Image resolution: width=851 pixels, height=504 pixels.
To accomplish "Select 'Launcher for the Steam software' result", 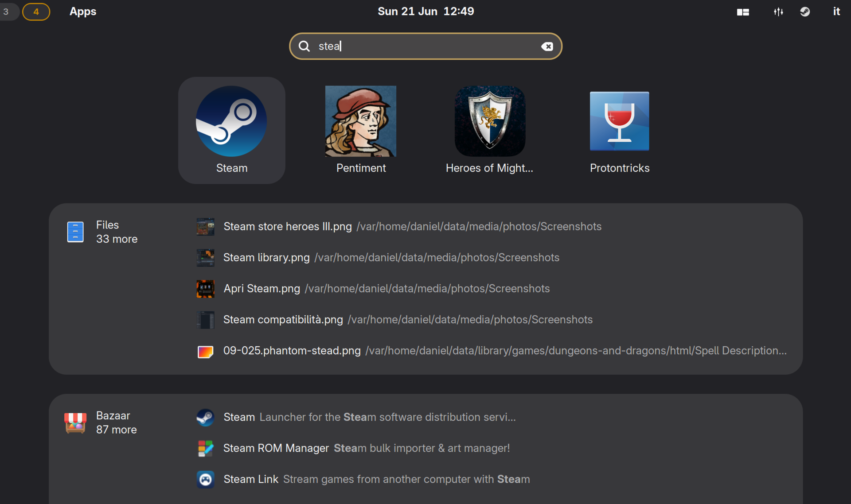I will click(x=387, y=417).
